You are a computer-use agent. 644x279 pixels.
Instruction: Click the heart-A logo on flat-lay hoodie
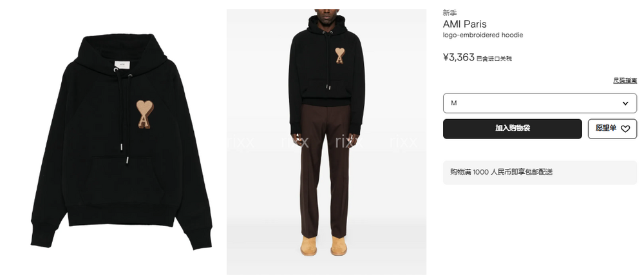[144, 114]
